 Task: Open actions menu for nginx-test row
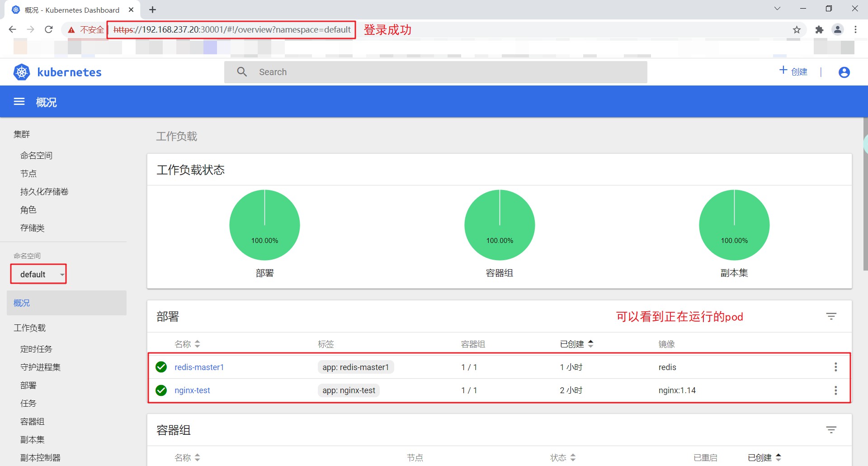(836, 390)
